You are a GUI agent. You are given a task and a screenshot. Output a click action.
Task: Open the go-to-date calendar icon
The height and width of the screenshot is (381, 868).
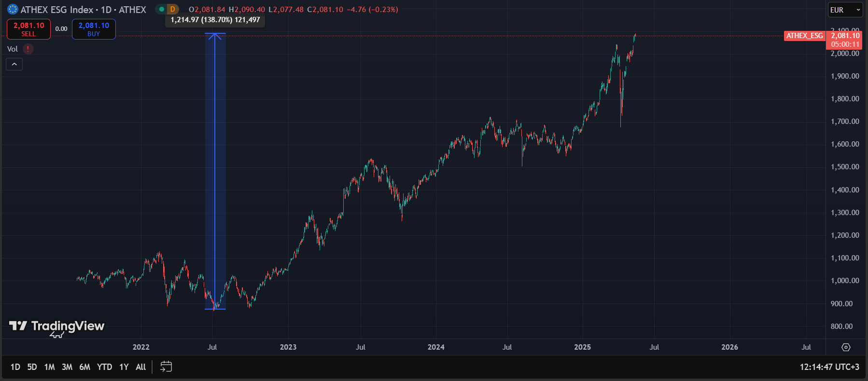(x=166, y=367)
